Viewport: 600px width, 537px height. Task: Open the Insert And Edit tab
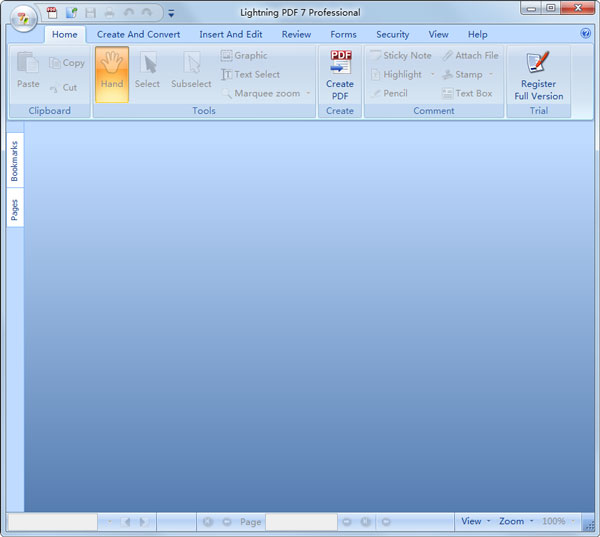tap(231, 34)
